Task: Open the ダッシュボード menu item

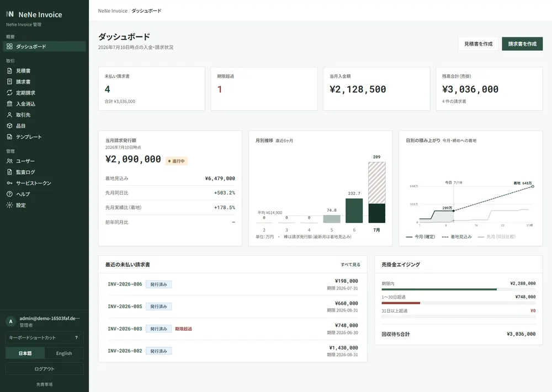Action: [x=44, y=46]
